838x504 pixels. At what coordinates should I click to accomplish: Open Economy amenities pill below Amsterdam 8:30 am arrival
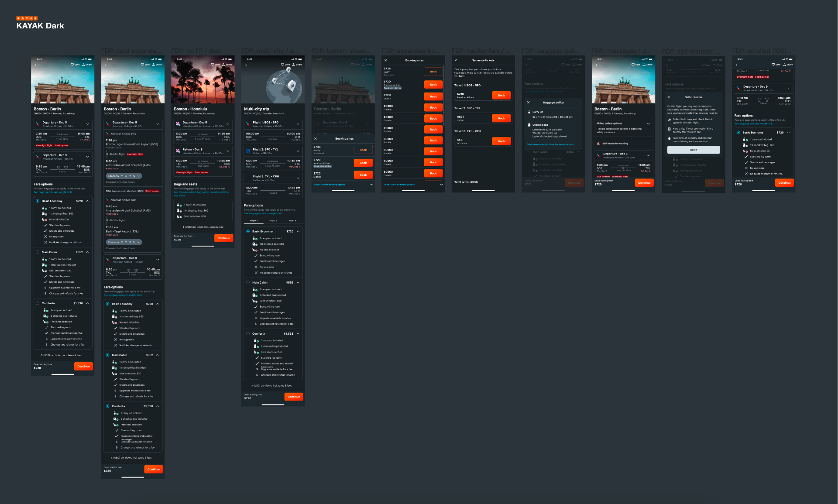click(124, 176)
